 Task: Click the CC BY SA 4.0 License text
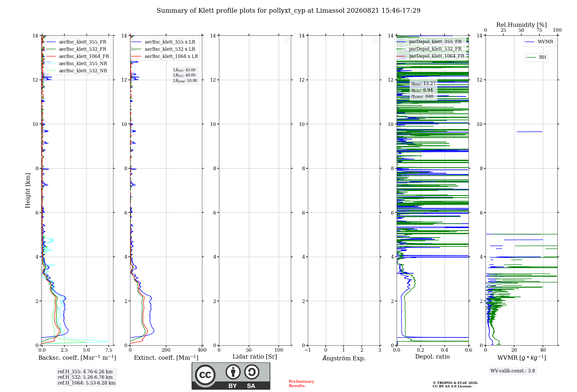tap(452, 386)
